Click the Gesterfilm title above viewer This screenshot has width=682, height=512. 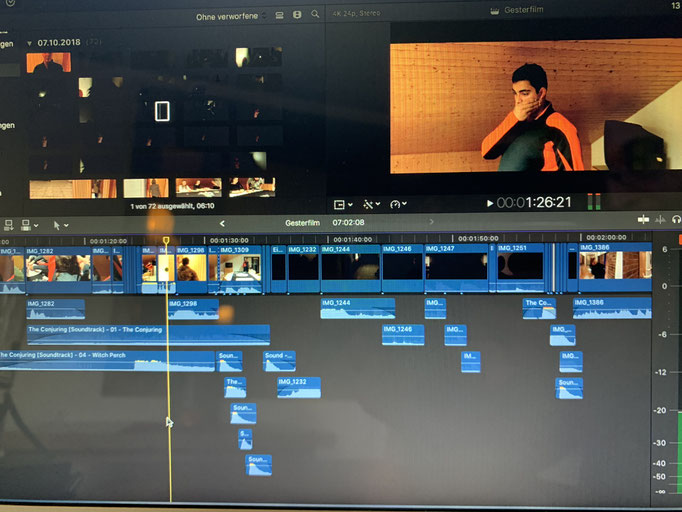pyautogui.click(x=523, y=10)
